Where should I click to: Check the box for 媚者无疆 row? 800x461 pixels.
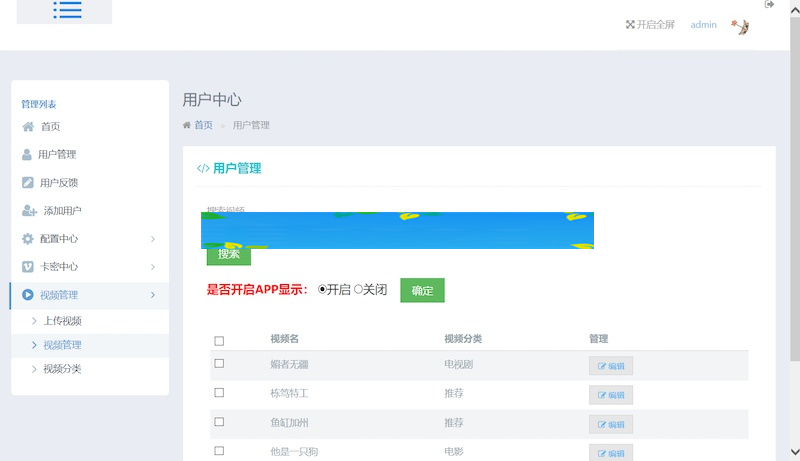219,364
